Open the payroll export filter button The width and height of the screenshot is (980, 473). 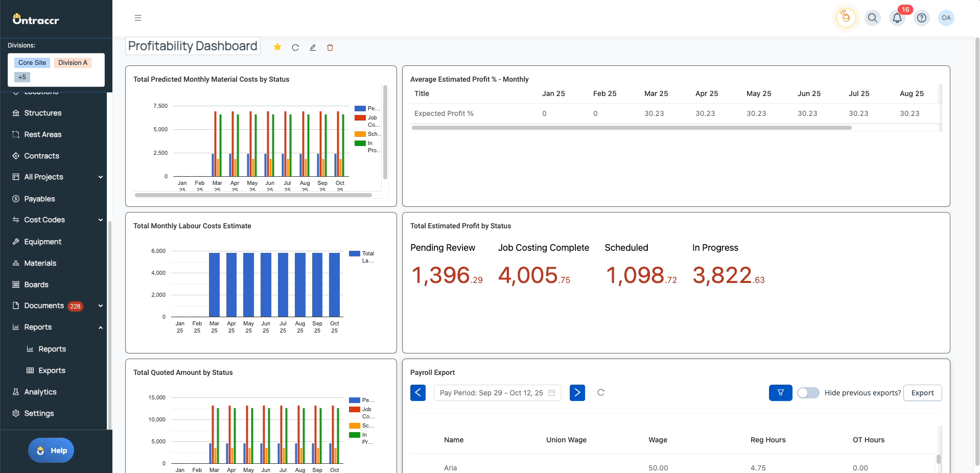pyautogui.click(x=780, y=393)
